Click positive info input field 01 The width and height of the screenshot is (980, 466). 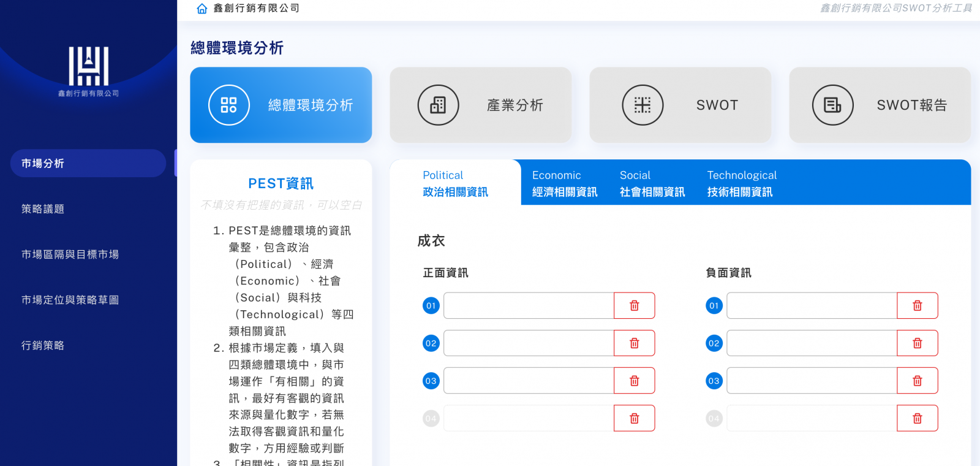click(529, 305)
